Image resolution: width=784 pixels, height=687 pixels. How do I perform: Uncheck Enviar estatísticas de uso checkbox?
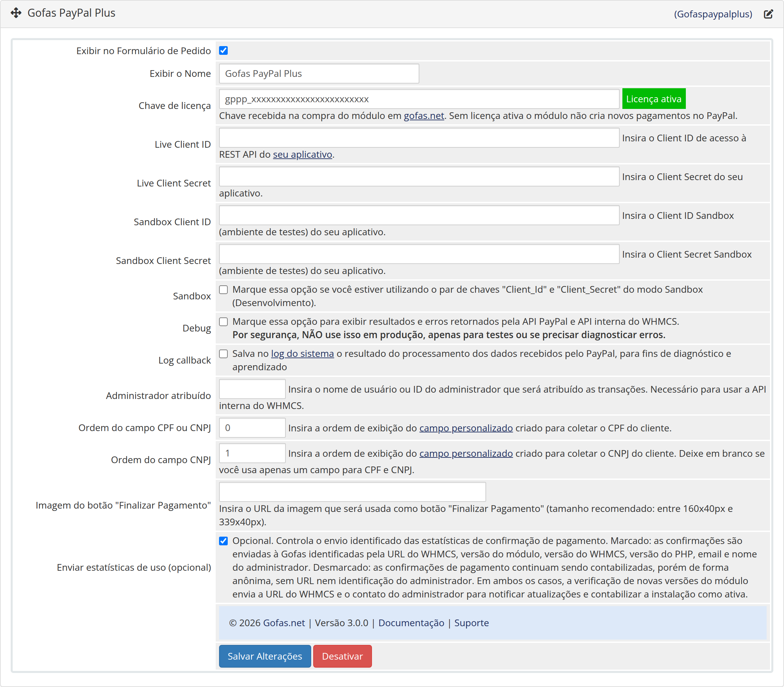pyautogui.click(x=223, y=541)
